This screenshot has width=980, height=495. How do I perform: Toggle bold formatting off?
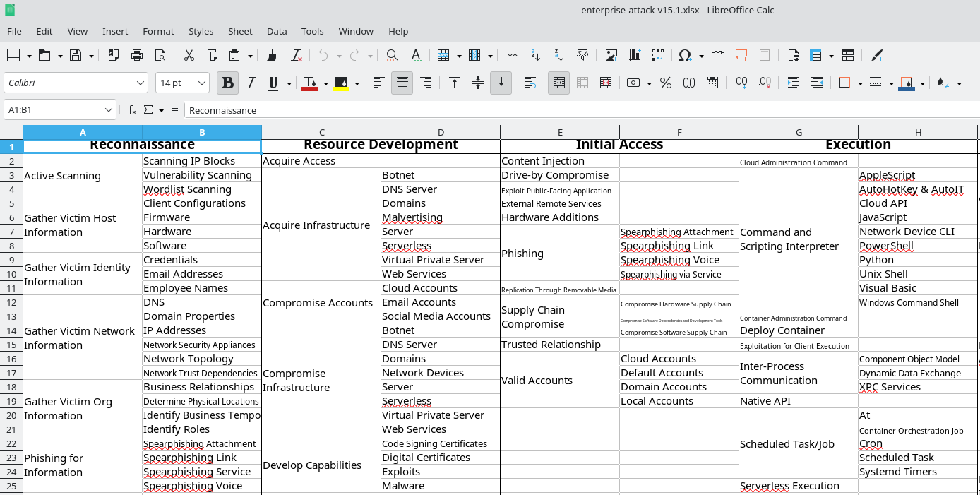(x=227, y=83)
